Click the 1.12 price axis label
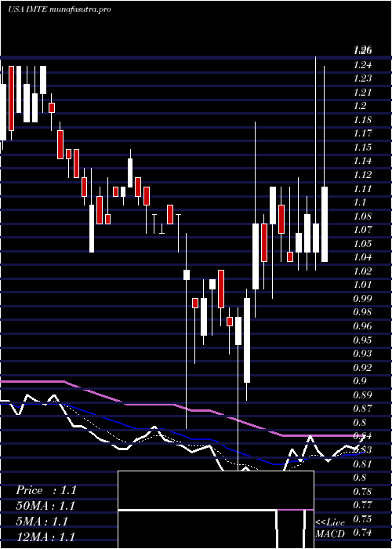Viewport: 392px width, 549px height. pos(362,175)
